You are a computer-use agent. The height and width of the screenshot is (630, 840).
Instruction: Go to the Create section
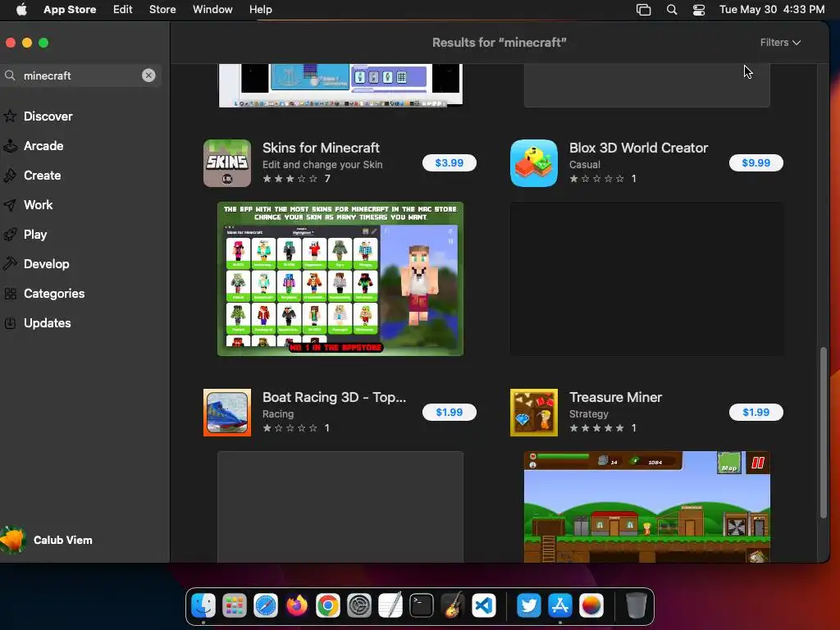pos(43,176)
